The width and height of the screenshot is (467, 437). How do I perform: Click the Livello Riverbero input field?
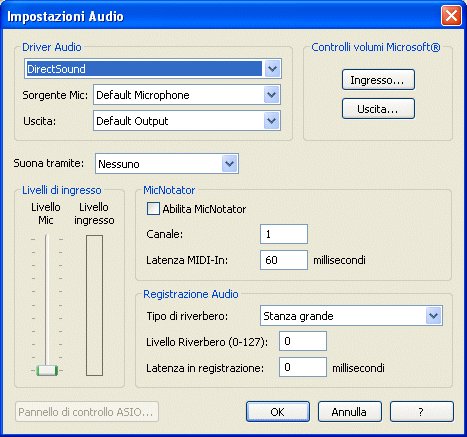[x=303, y=341]
